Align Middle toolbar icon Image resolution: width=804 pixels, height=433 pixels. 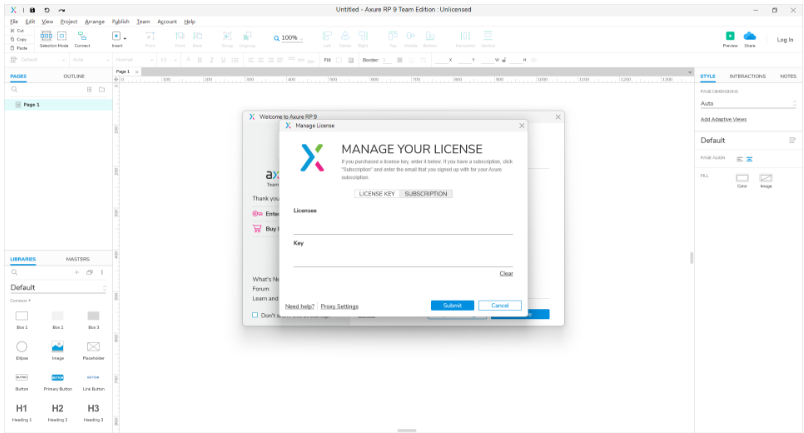[x=411, y=38]
